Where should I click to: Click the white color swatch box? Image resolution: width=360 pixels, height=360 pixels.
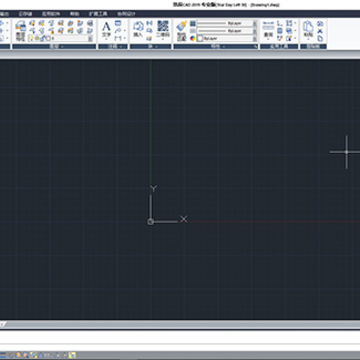(200, 38)
